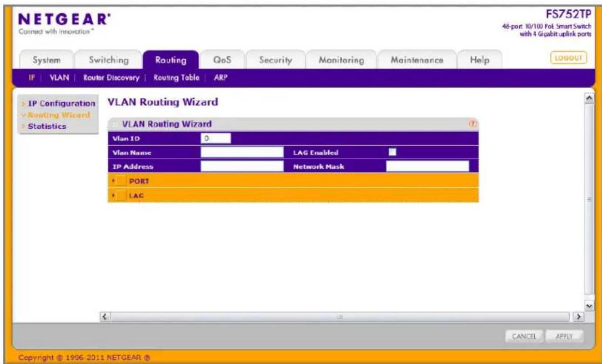The height and width of the screenshot is (364, 602).
Task: Click the CANCEL button
Action: click(x=524, y=336)
